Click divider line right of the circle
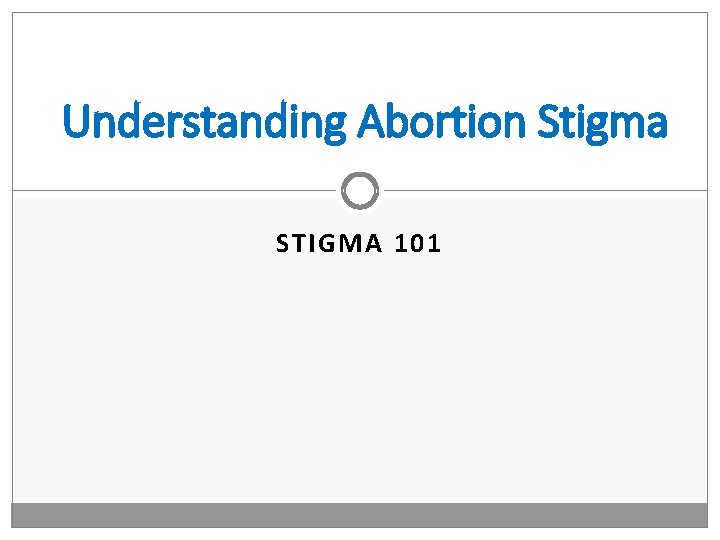 [x=546, y=190]
